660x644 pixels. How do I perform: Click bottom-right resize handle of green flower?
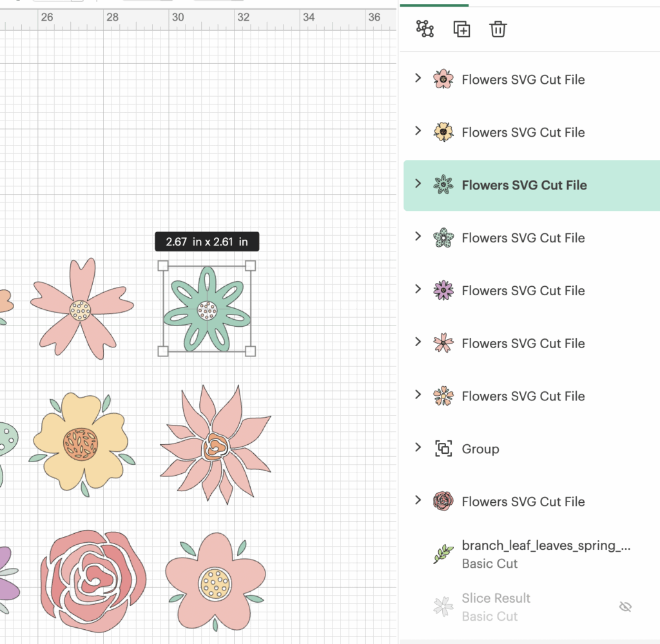pyautogui.click(x=251, y=351)
